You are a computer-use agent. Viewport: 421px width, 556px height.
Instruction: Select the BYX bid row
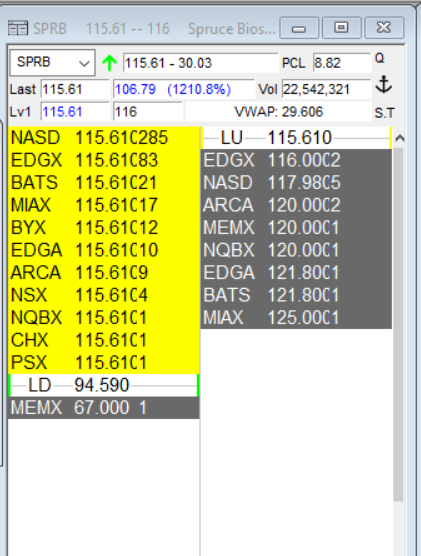[104, 228]
